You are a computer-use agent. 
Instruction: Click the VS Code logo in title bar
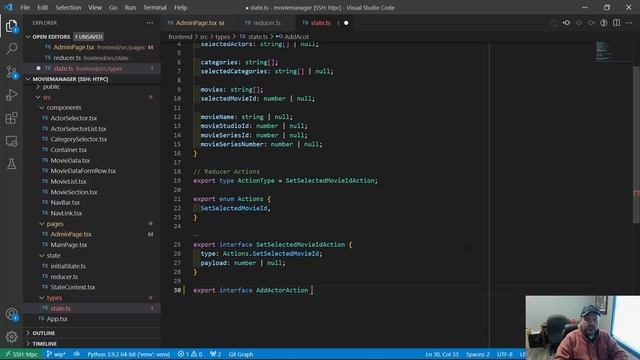tap(9, 7)
